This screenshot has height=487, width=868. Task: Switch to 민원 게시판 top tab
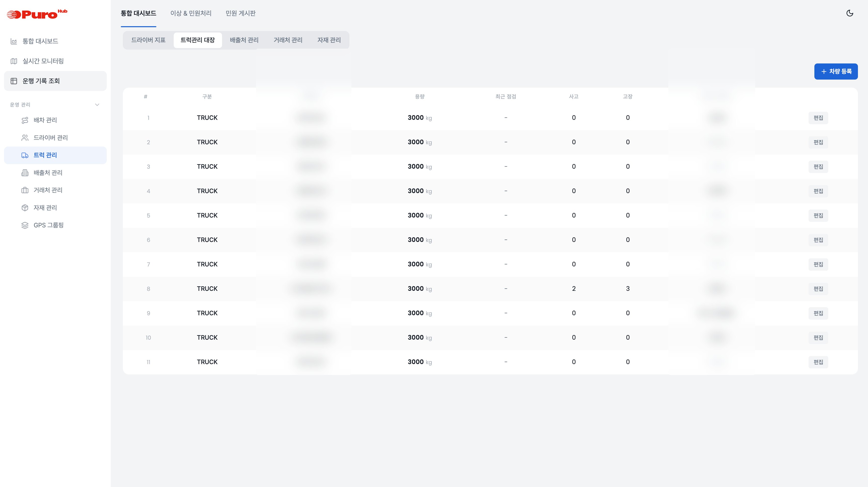click(241, 13)
